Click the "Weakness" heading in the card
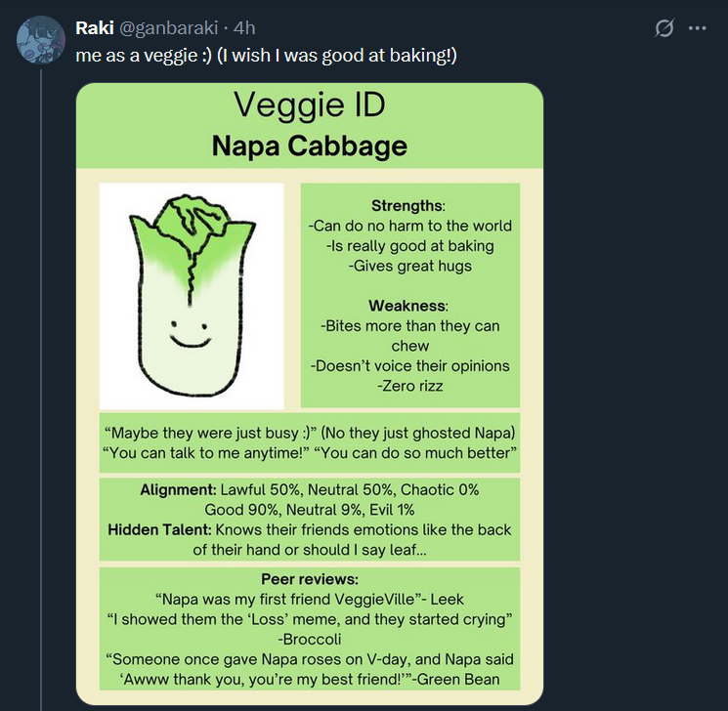Screen dimensions: 728x711 (x=407, y=306)
